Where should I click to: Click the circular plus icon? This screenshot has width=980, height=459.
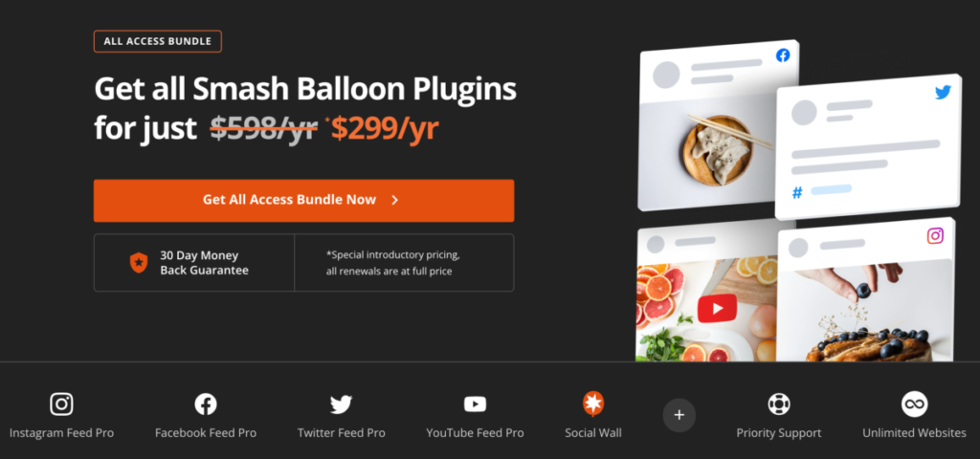tap(679, 415)
